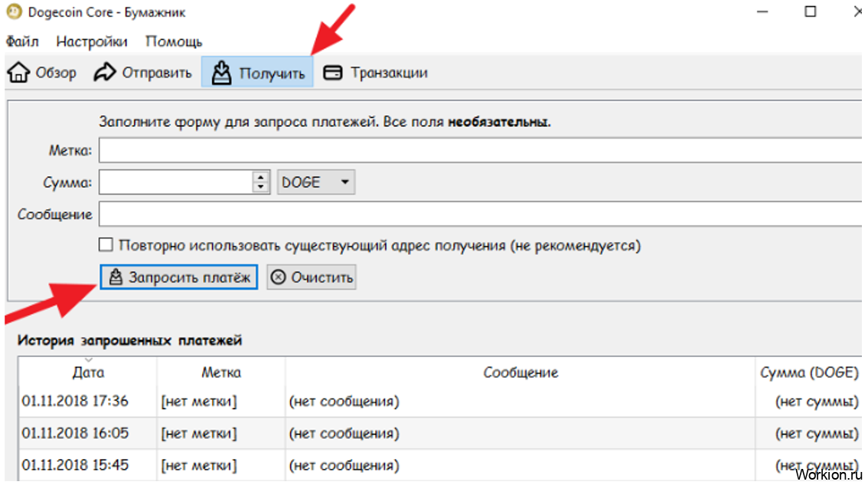The width and height of the screenshot is (868, 485).
Task: Switch to the Отправить send tab
Action: 143,73
